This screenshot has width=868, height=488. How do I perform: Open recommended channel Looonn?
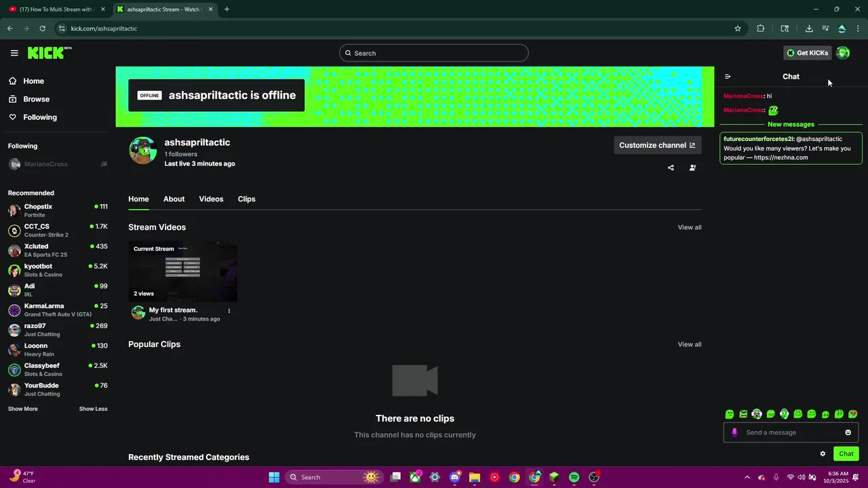coord(58,350)
